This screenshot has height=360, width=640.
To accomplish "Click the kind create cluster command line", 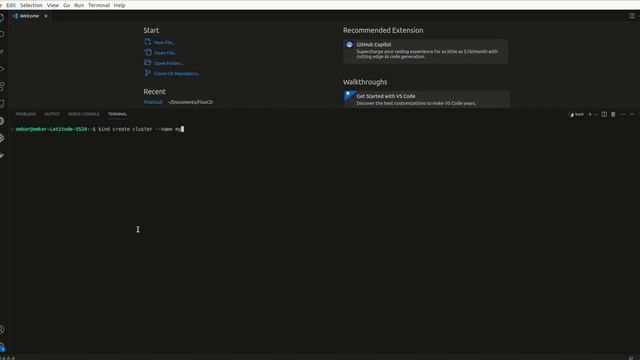I will point(139,129).
